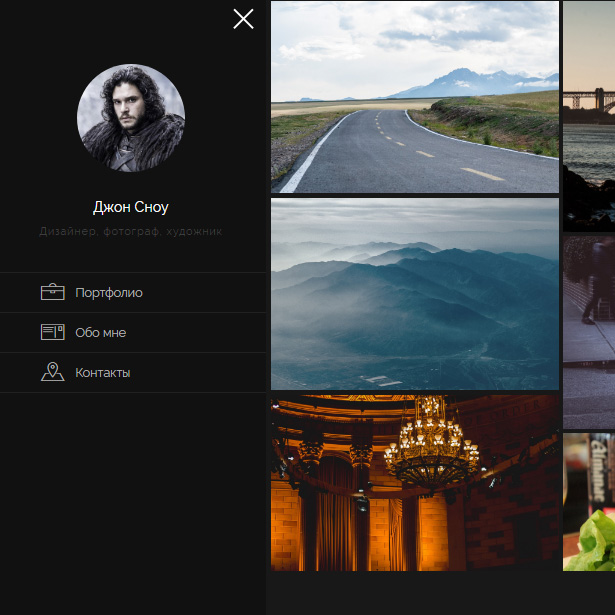Screen dimensions: 615x615
Task: Open the bridge at sunset photo
Action: click(589, 116)
